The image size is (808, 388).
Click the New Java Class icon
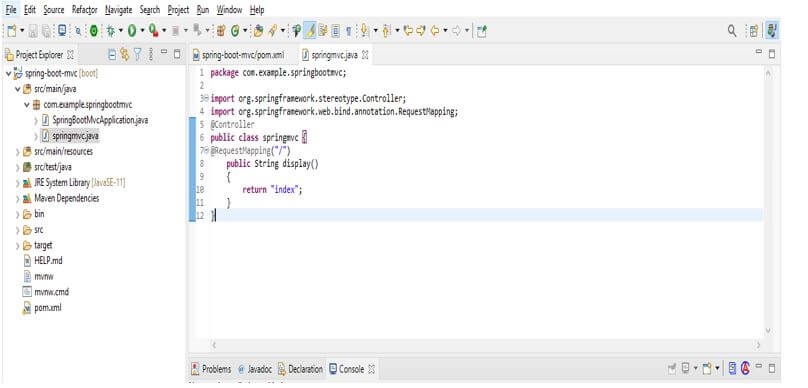point(235,31)
